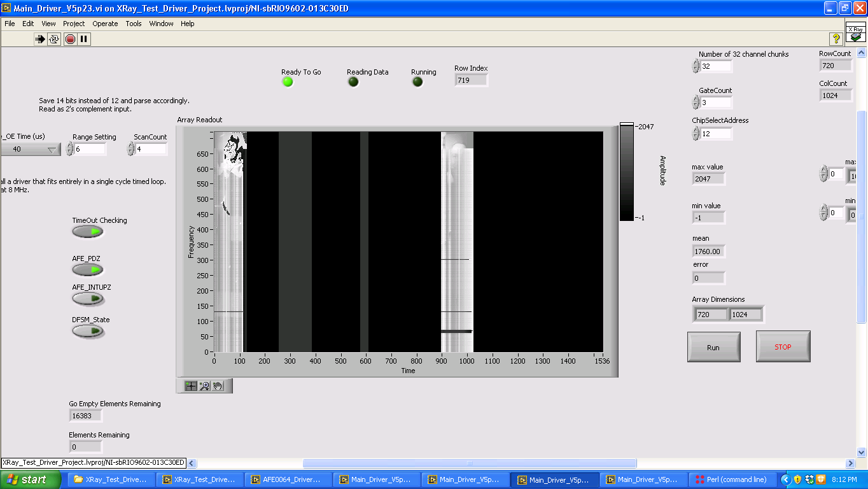Image resolution: width=868 pixels, height=489 pixels.
Task: Click the vertical scrollbar thumb
Action: tap(862, 216)
